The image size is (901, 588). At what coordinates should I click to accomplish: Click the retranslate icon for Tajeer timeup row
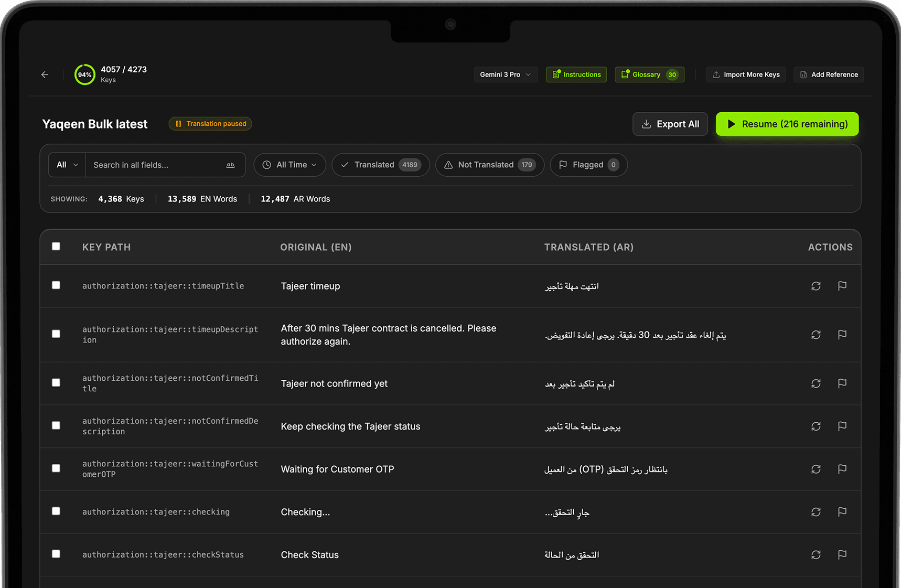click(816, 286)
